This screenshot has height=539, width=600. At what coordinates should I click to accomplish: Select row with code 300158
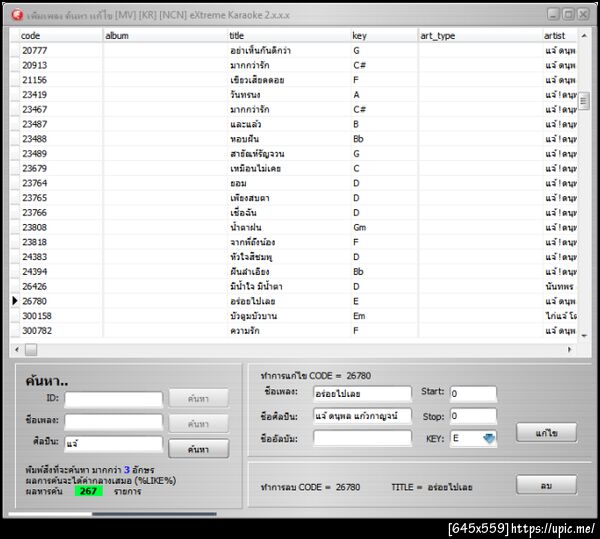tap(293, 316)
